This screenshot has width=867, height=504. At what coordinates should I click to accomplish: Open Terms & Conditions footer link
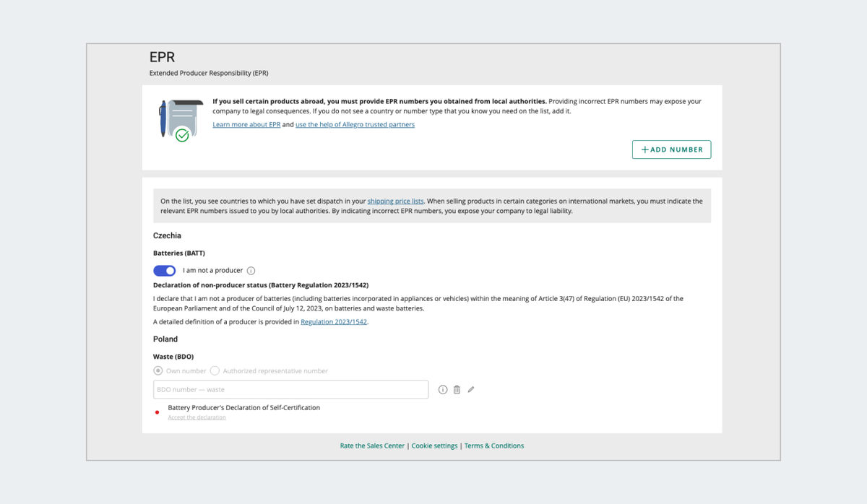point(494,446)
